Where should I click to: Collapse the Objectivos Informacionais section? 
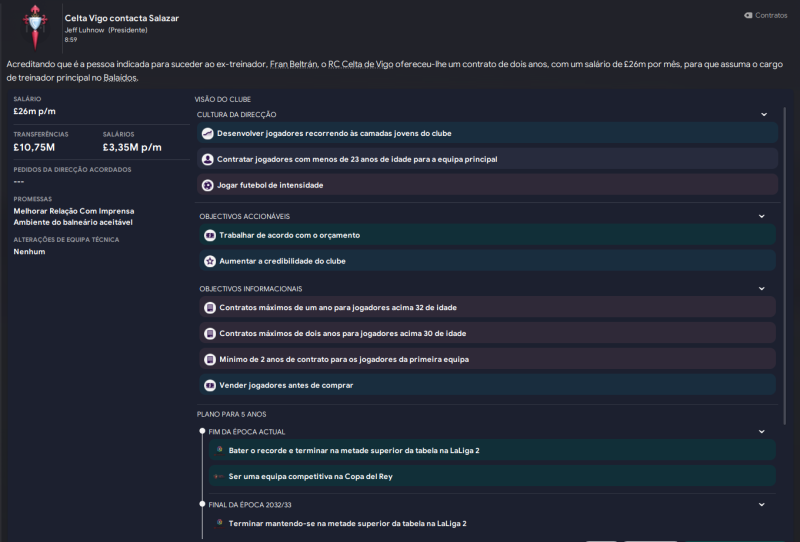pyautogui.click(x=762, y=289)
